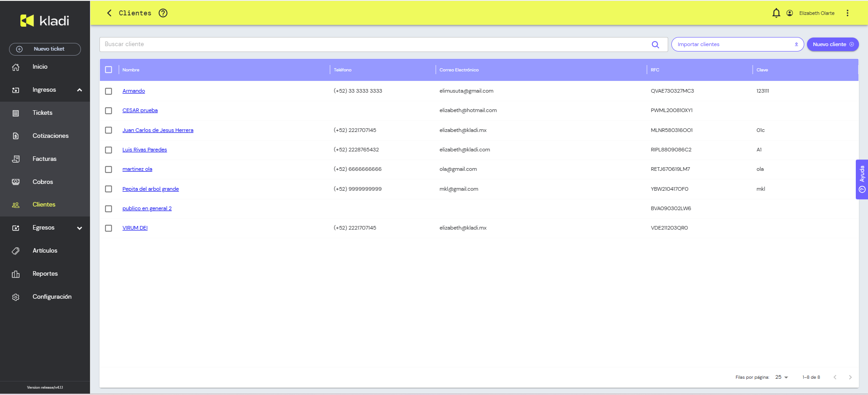Open the Ayuda side tab
This screenshot has height=395, width=868.
click(862, 179)
